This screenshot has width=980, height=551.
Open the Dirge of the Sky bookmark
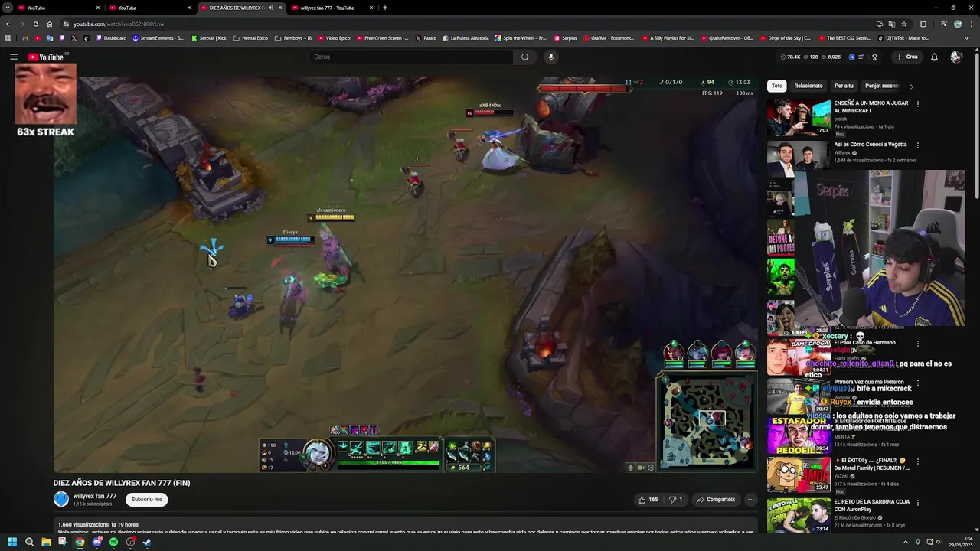787,37
